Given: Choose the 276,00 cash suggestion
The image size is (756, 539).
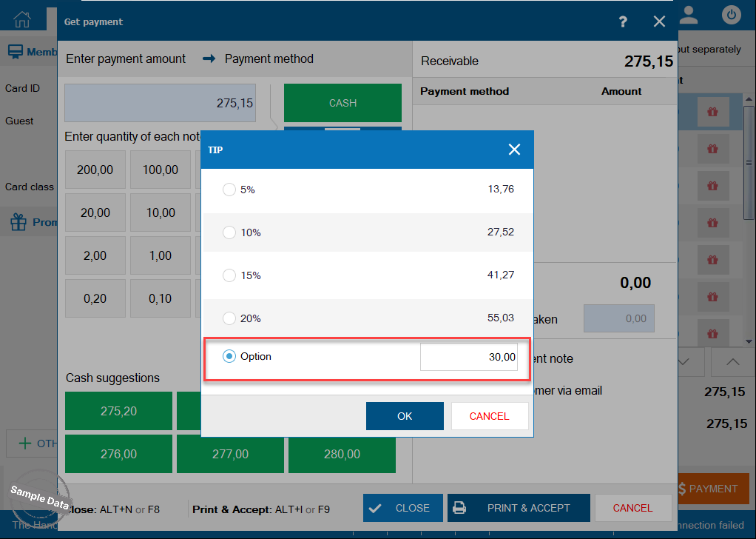Looking at the screenshot, I should click(118, 454).
